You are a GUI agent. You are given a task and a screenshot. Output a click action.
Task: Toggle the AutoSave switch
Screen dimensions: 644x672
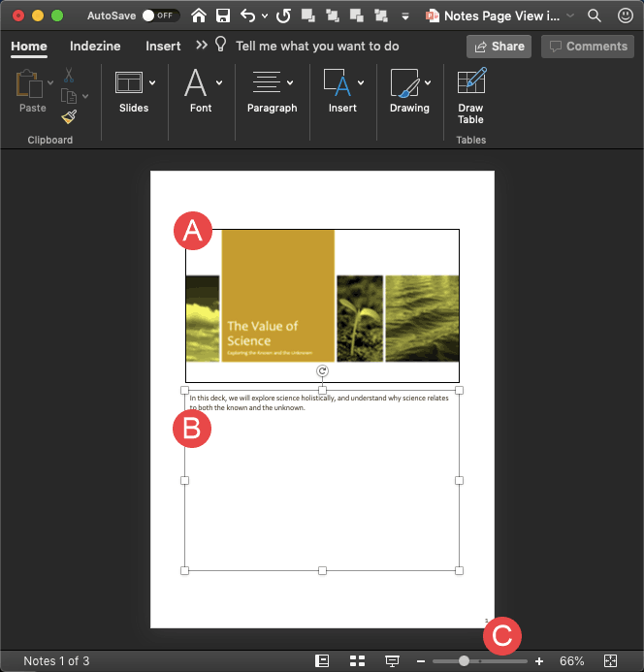[161, 16]
